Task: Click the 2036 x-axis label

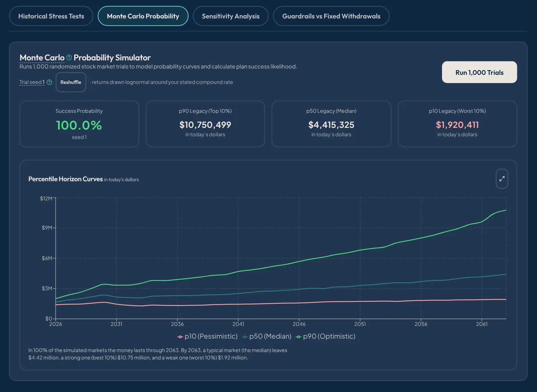Action: [x=177, y=324]
